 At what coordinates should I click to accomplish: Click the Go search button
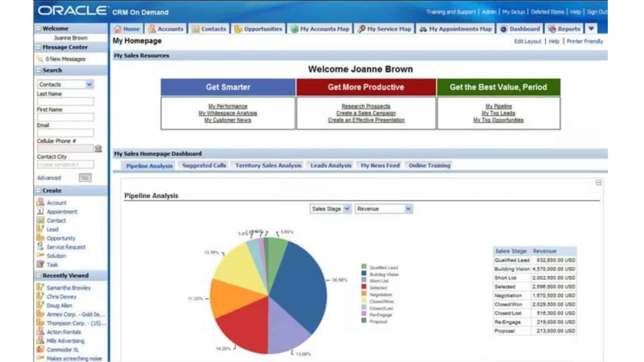85,178
